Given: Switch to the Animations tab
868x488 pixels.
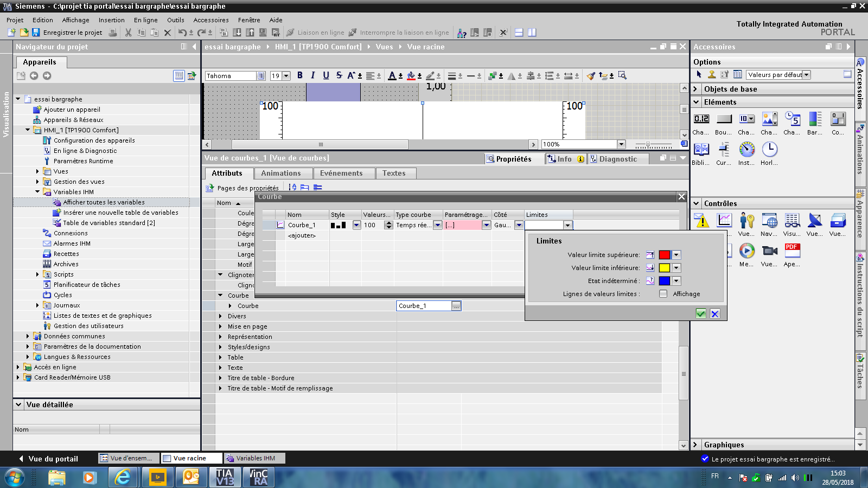Looking at the screenshot, I should point(280,174).
